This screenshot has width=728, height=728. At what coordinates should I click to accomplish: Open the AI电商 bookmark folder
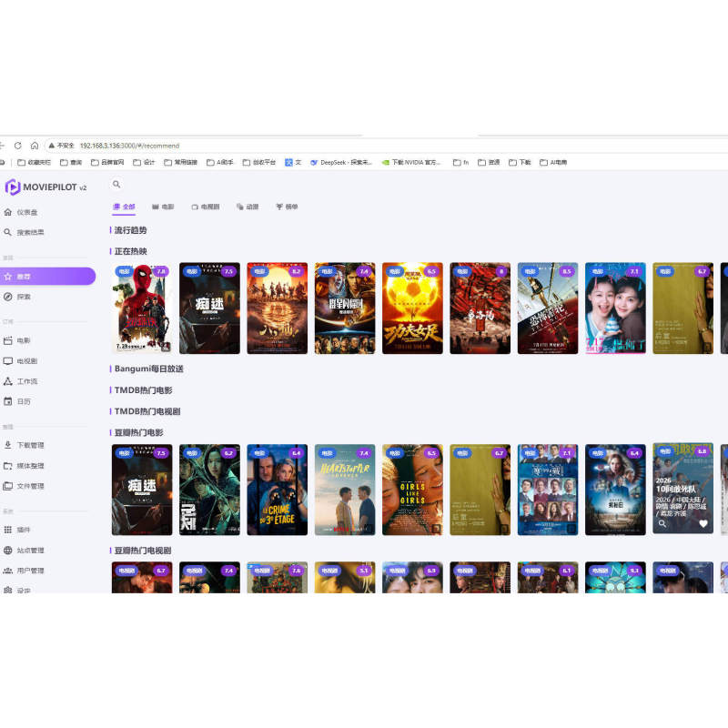tap(553, 163)
